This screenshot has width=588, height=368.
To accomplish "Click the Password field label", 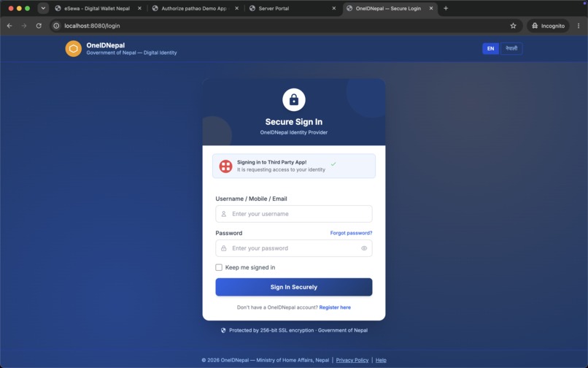I will 229,233.
